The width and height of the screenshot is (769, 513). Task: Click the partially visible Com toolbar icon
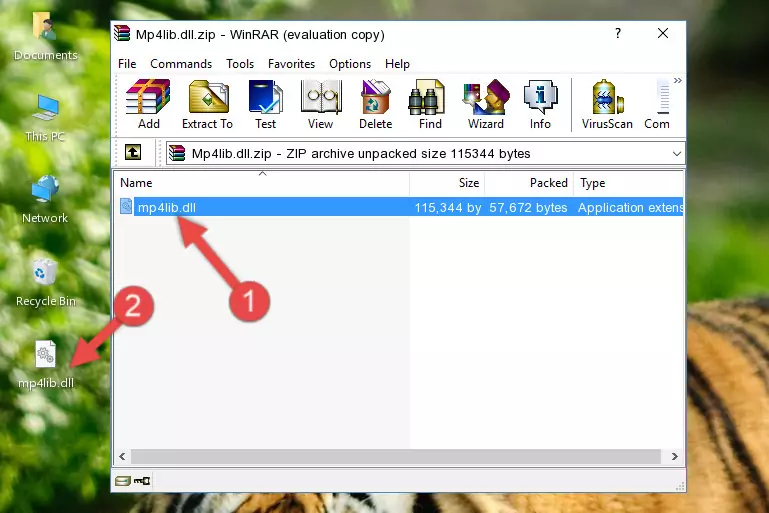[x=657, y=104]
